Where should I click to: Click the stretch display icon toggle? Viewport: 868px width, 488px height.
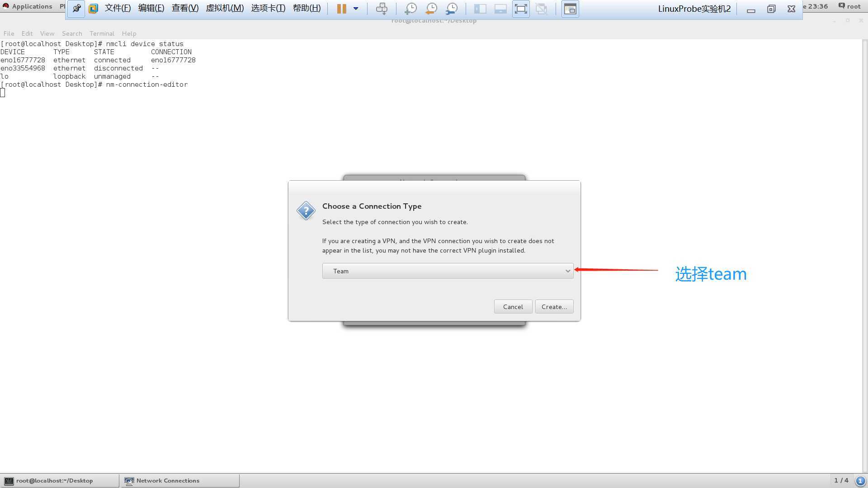tap(520, 8)
